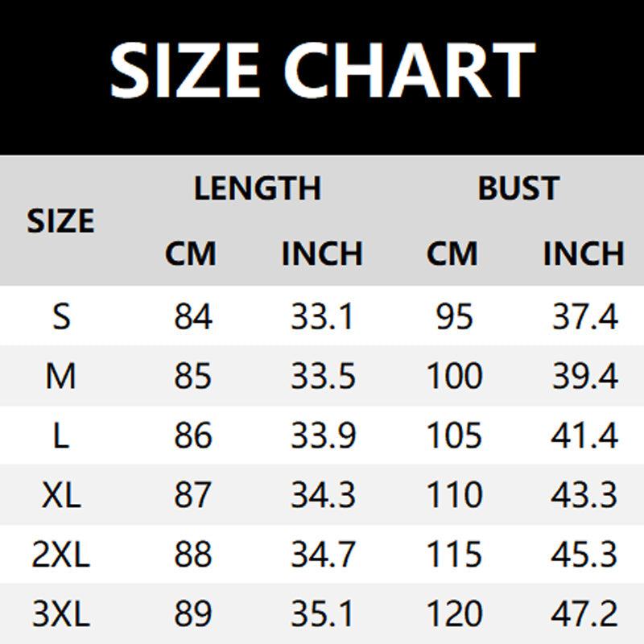The width and height of the screenshot is (644, 644).
Task: Click the 37.4 bust inch value
Action: (x=585, y=316)
